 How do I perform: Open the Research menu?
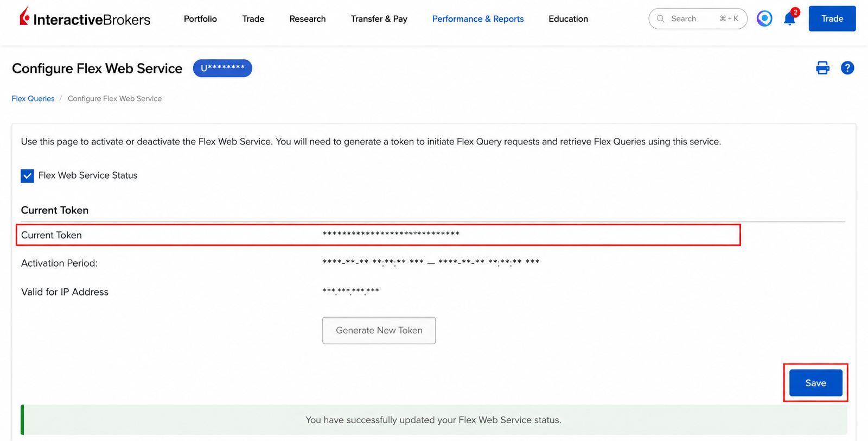tap(308, 19)
